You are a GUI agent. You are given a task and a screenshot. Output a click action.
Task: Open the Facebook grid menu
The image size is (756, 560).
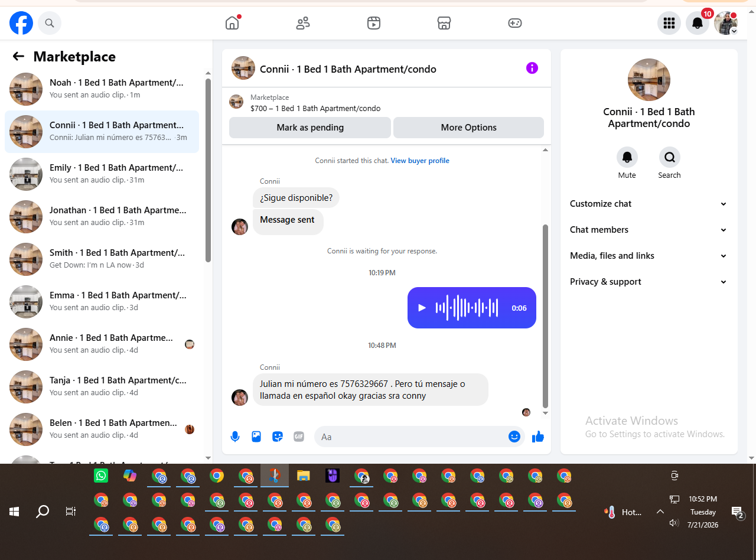click(x=669, y=23)
